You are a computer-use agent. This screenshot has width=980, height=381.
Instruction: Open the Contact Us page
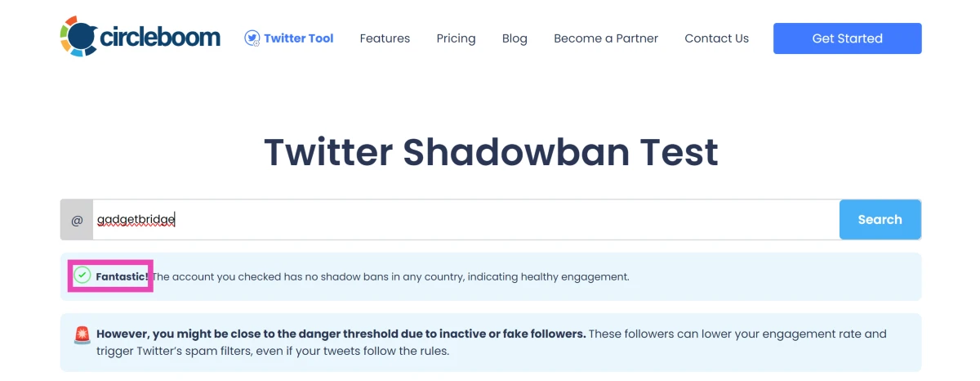[x=716, y=38]
